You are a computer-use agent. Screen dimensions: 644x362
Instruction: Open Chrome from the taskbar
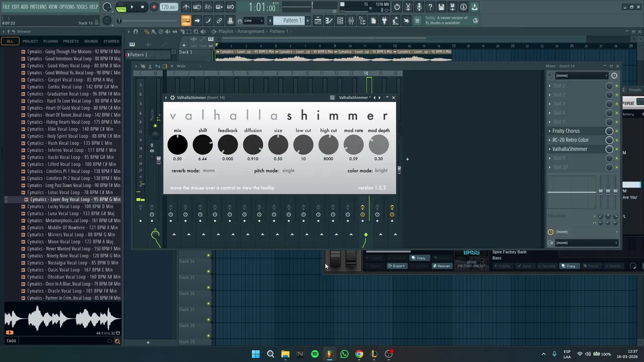(359, 354)
